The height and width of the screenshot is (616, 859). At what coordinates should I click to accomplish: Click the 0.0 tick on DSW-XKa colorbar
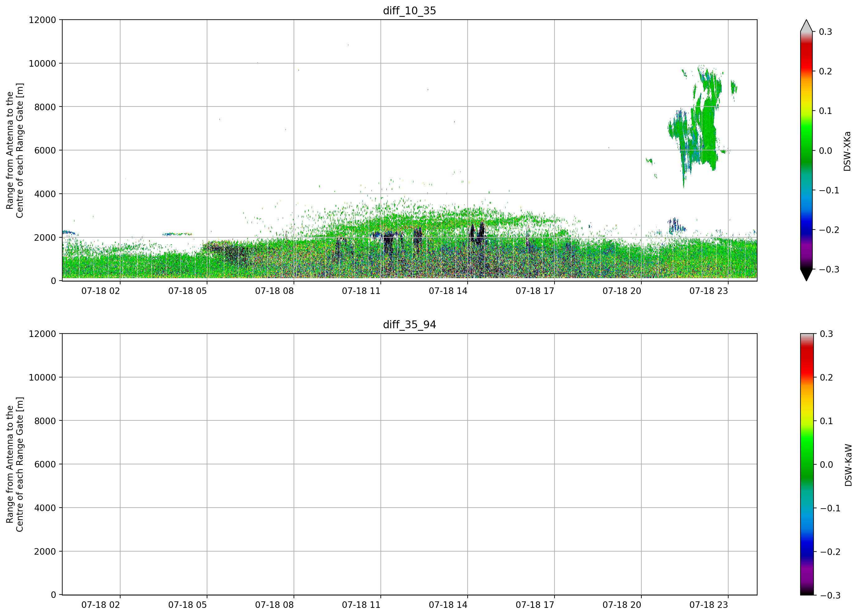click(826, 151)
